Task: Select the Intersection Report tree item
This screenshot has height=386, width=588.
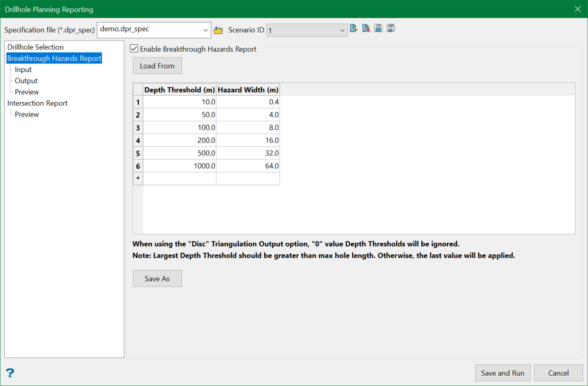Action: click(38, 103)
